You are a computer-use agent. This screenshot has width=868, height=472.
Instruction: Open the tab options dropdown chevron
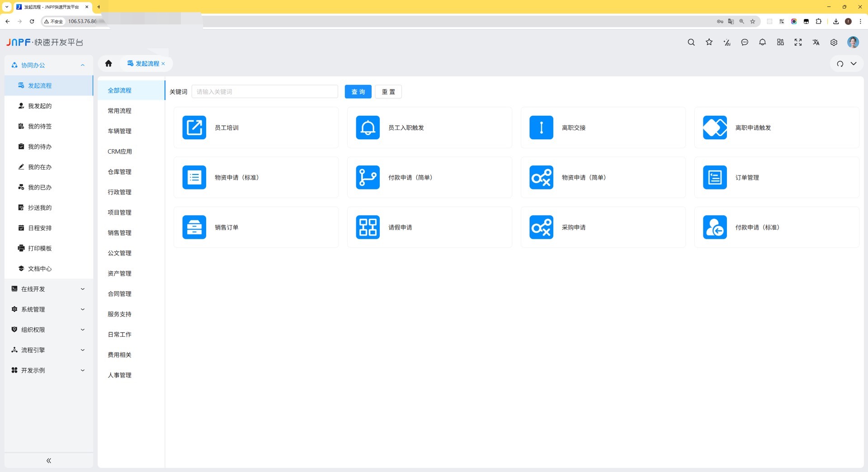pos(854,64)
